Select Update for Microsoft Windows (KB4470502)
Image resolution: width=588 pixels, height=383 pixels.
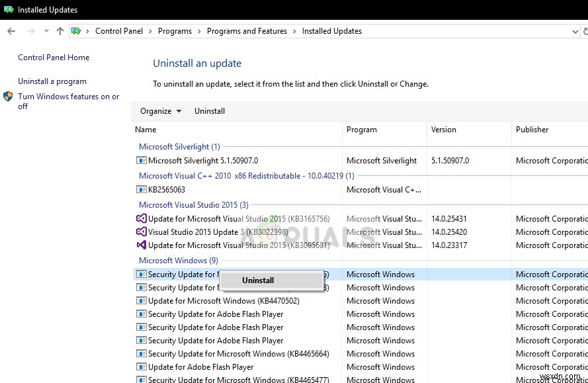[224, 301]
